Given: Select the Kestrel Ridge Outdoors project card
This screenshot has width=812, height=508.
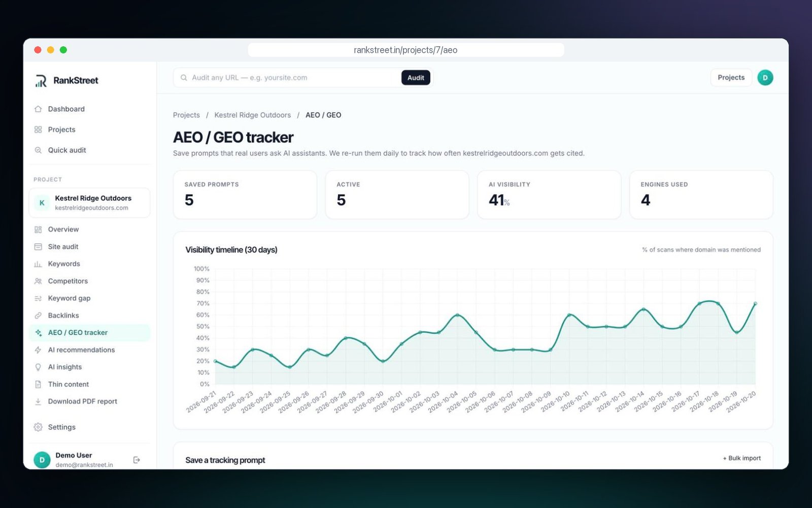Looking at the screenshot, I should point(89,203).
